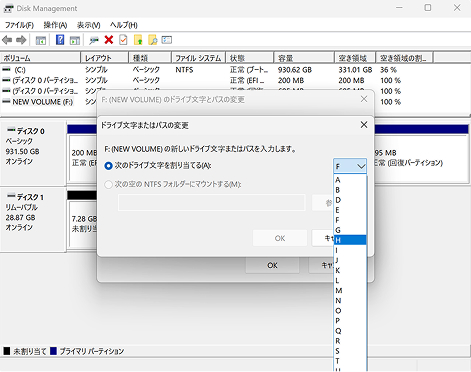Click the Disk Management title bar icon
The image size is (471, 372).
[8, 8]
